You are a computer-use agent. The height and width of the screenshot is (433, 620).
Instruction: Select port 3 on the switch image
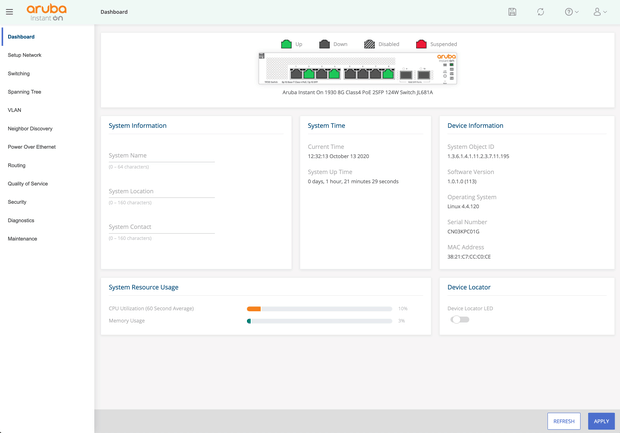(321, 73)
